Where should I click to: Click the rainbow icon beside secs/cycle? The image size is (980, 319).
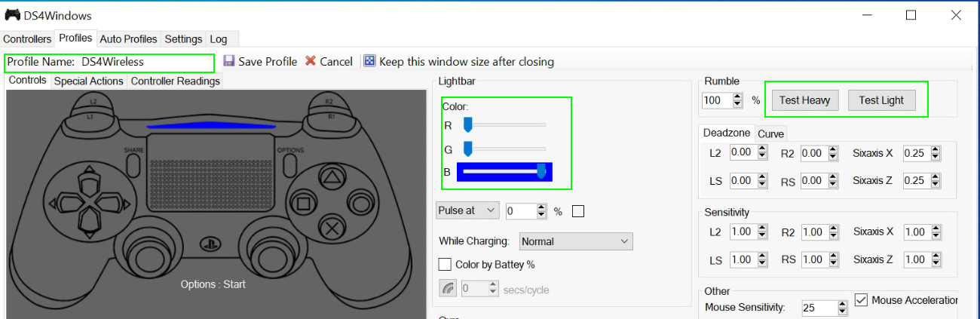[448, 288]
